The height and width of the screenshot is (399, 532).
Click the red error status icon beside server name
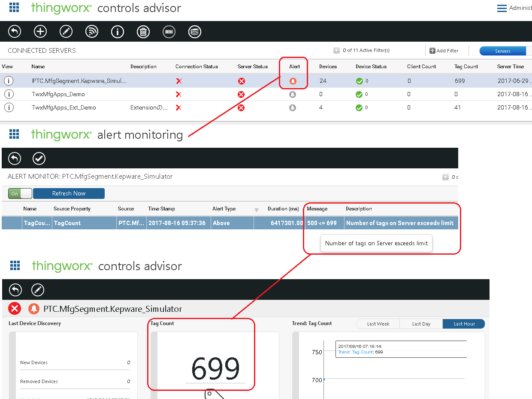click(x=15, y=308)
